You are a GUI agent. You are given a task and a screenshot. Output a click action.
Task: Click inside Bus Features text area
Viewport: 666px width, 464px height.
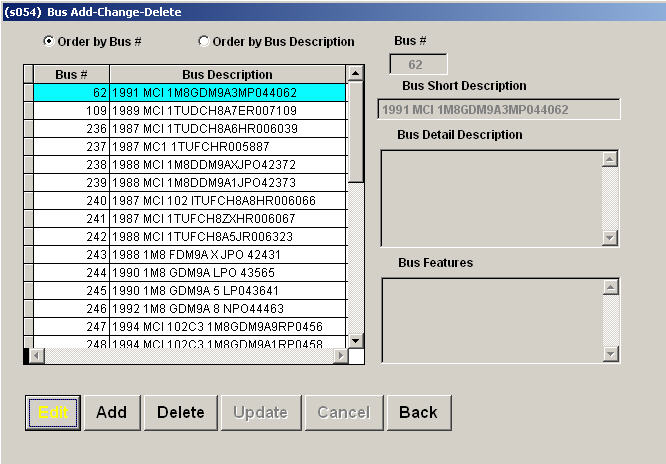coord(493,320)
